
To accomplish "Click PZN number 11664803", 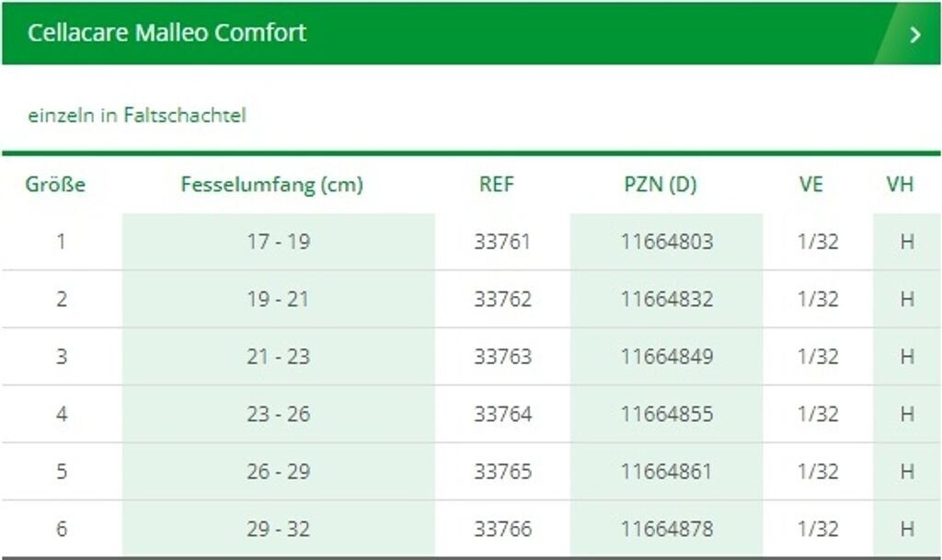I will pyautogui.click(x=667, y=242).
